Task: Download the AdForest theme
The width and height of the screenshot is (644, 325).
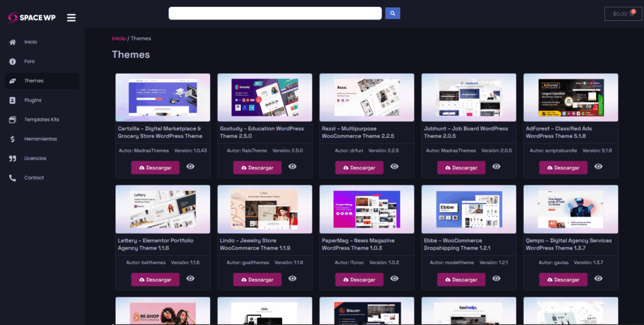Action: (x=563, y=168)
